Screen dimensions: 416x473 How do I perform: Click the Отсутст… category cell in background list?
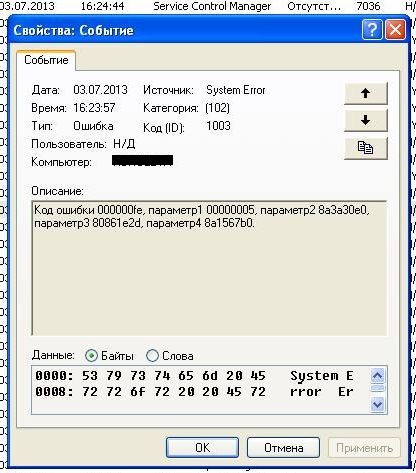tap(314, 6)
